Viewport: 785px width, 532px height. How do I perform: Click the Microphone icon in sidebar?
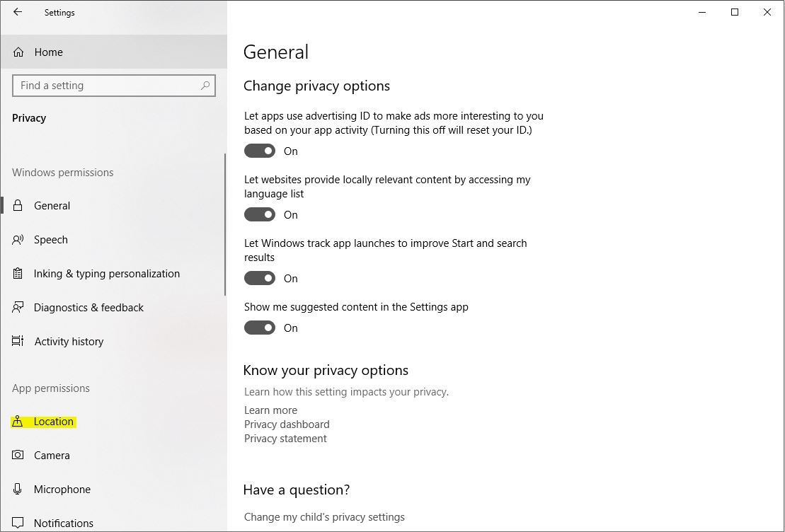point(18,490)
